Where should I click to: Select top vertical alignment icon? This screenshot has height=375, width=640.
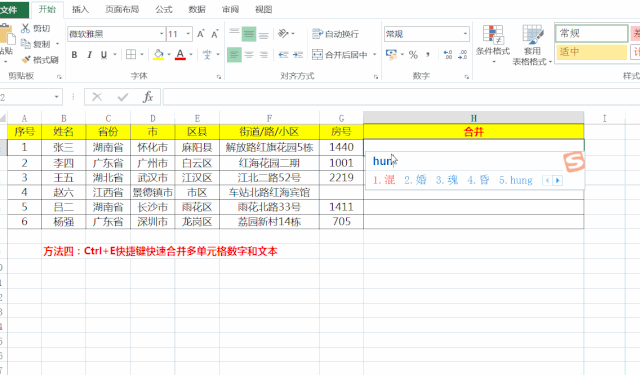(234, 33)
